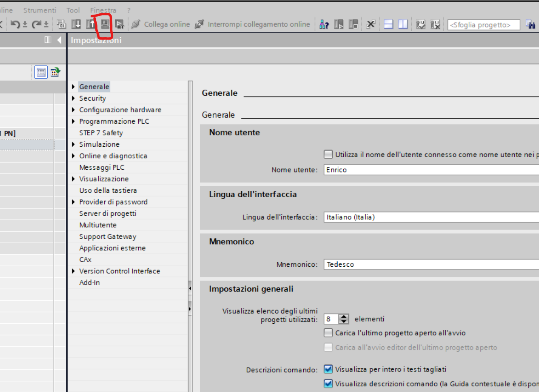Open the Strumenti menu
This screenshot has width=539, height=392.
40,10
